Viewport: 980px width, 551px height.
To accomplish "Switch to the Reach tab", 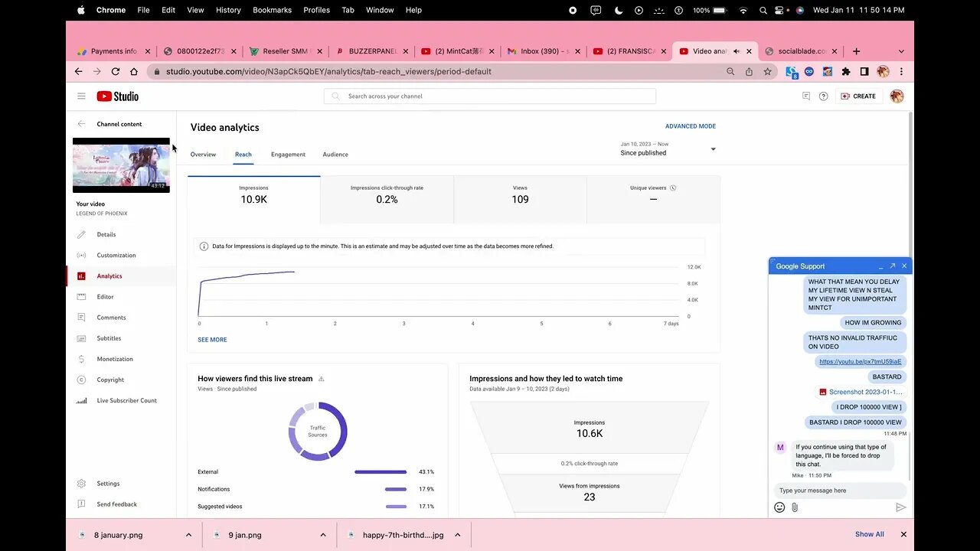I will [243, 155].
